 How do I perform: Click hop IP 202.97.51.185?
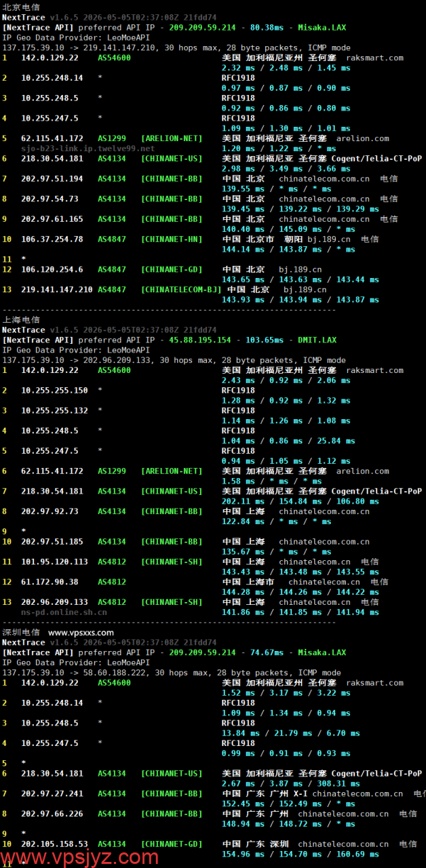pyautogui.click(x=52, y=541)
